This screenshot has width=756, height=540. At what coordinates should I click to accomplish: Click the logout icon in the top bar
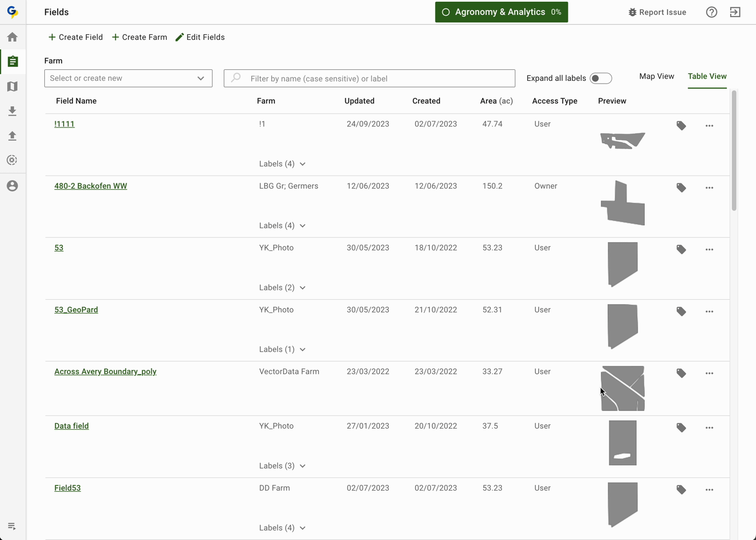[x=735, y=12]
